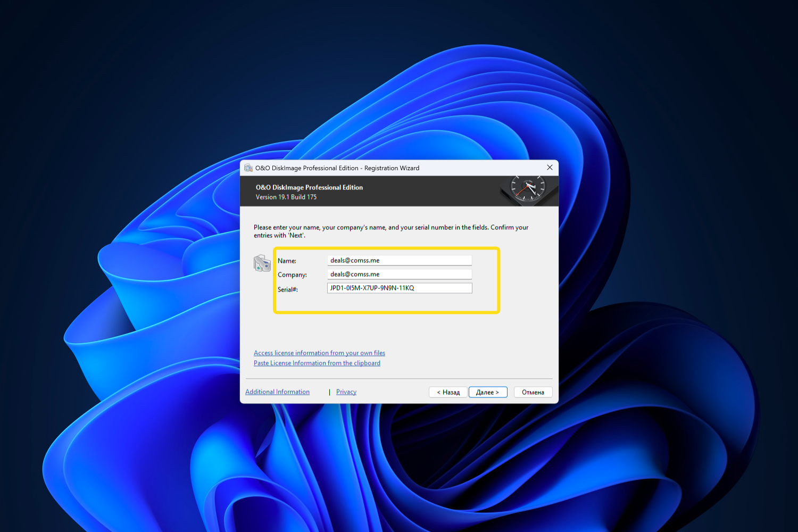Click the 'Далее >' next button

488,392
